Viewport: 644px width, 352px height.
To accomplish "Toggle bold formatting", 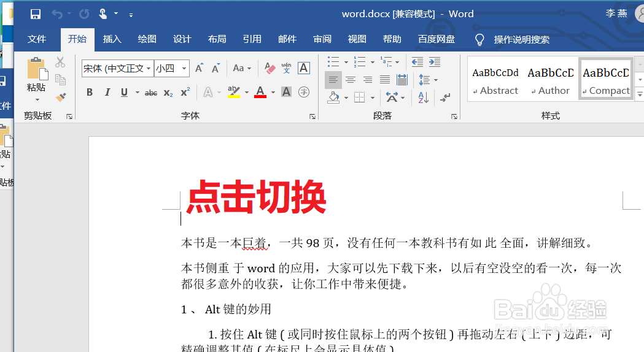I will click(x=90, y=93).
